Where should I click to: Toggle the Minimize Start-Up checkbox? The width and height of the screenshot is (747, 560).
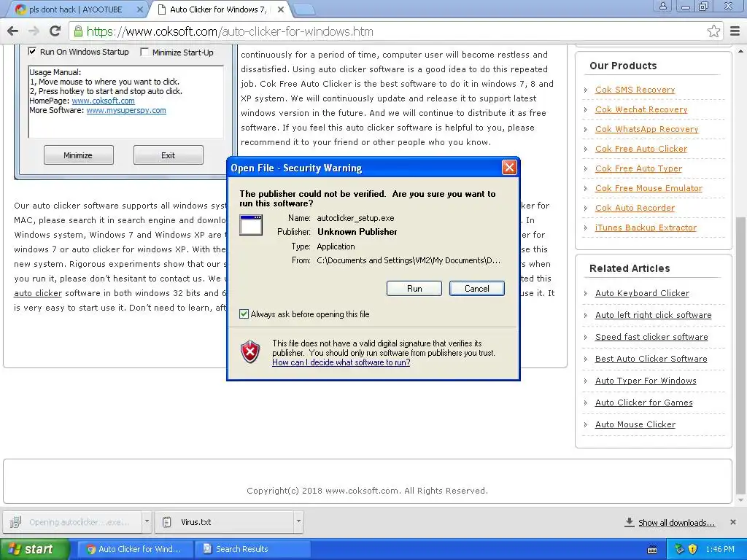tap(144, 52)
